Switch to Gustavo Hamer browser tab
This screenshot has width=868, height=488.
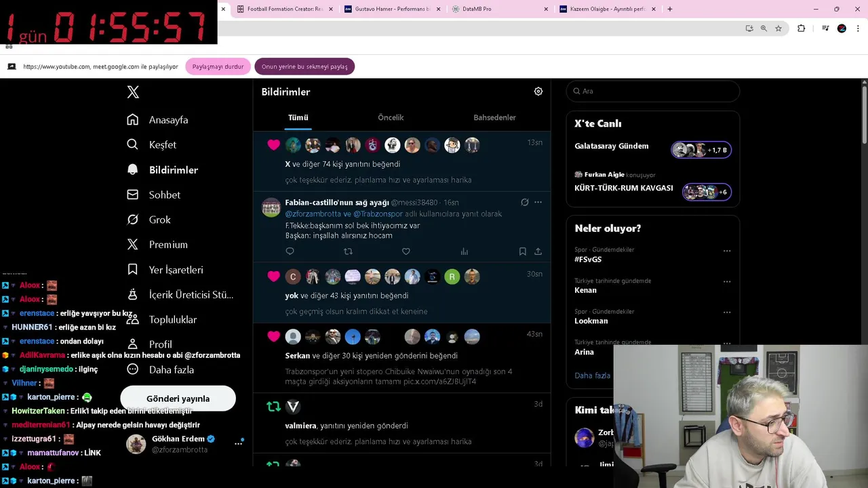click(391, 9)
